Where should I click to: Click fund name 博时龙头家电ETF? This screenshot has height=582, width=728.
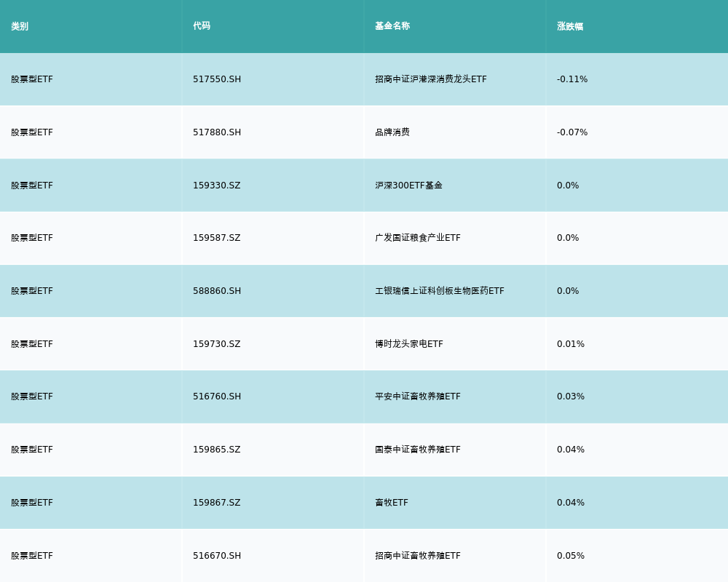click(409, 344)
